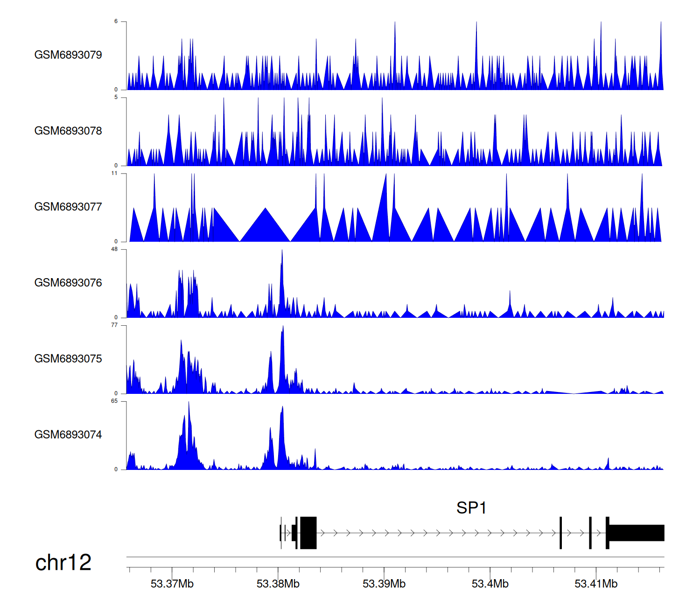The height and width of the screenshot is (616, 700).
Task: Select the GSM6893078 track label
Action: click(x=68, y=131)
